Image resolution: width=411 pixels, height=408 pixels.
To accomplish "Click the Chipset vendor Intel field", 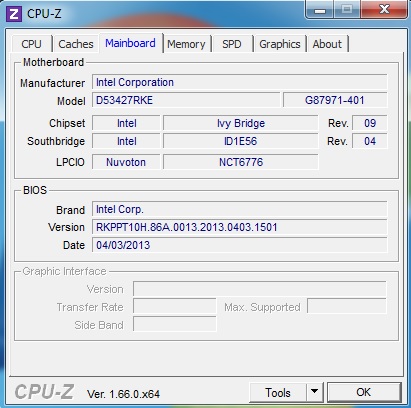I will click(126, 123).
